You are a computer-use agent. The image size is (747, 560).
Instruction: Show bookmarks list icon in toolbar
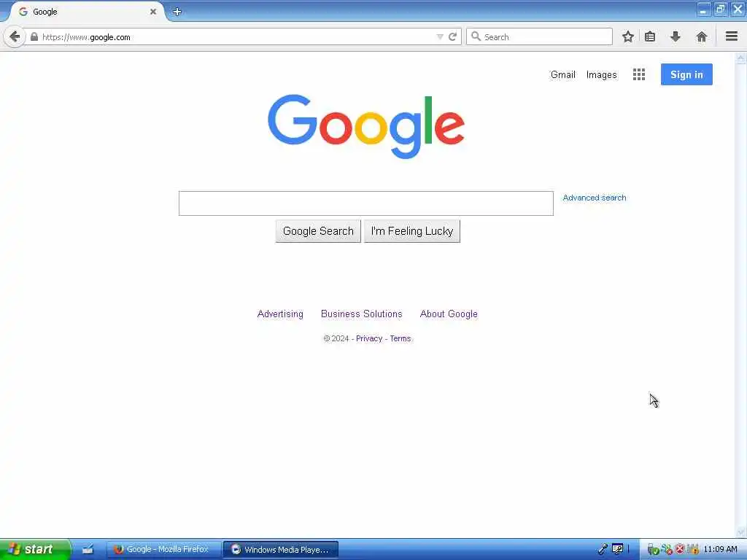(x=650, y=36)
